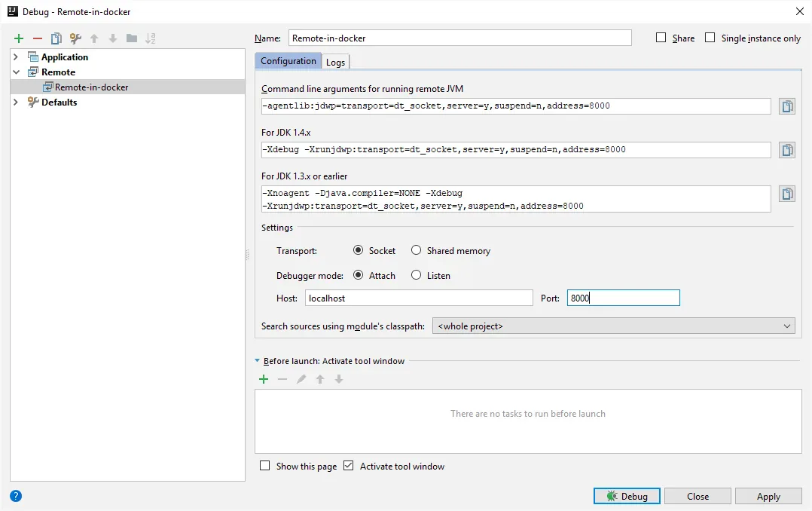Select Remote-in-docker configuration in tree
Screen dimensions: 812x511
127,87
